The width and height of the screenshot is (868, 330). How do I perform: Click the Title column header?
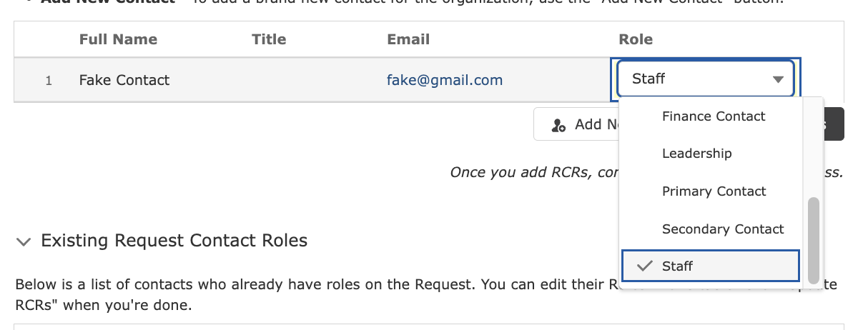[269, 39]
